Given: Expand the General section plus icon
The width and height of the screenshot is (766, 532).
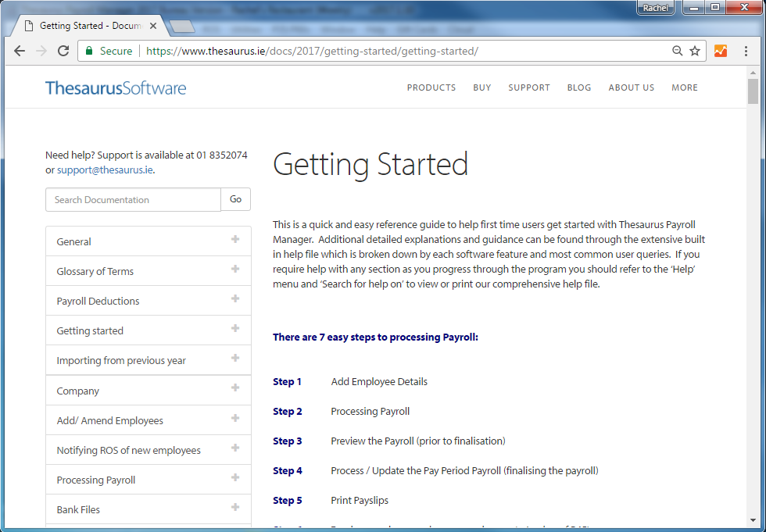Looking at the screenshot, I should [235, 239].
